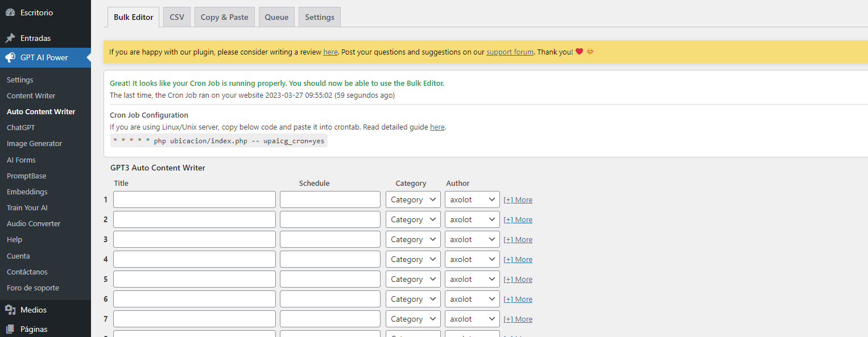Expand row 6 [+] More options

518,299
